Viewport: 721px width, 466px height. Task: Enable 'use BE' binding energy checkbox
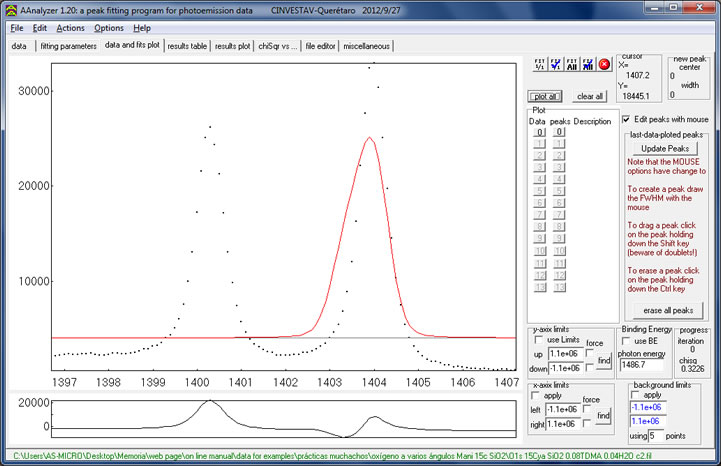[627, 342]
